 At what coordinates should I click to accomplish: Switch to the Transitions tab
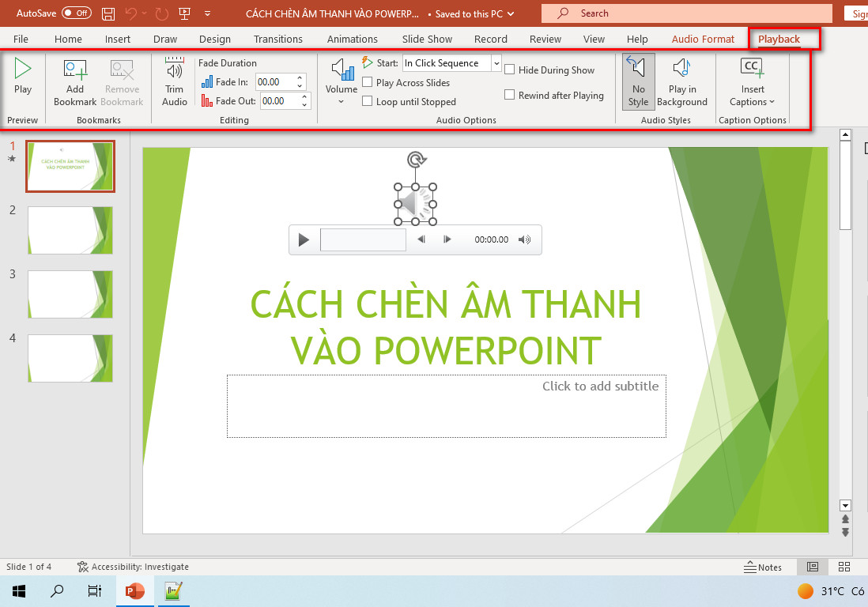tap(278, 39)
